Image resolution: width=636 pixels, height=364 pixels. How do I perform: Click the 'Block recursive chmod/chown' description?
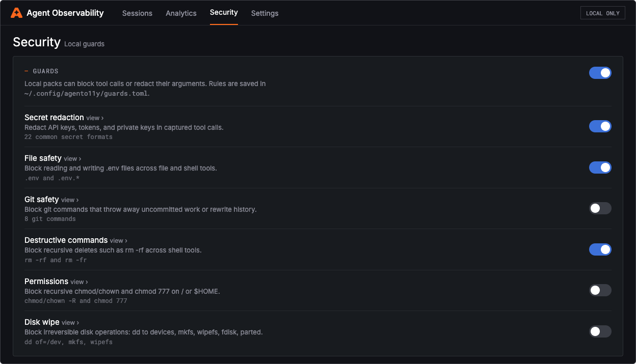click(122, 291)
